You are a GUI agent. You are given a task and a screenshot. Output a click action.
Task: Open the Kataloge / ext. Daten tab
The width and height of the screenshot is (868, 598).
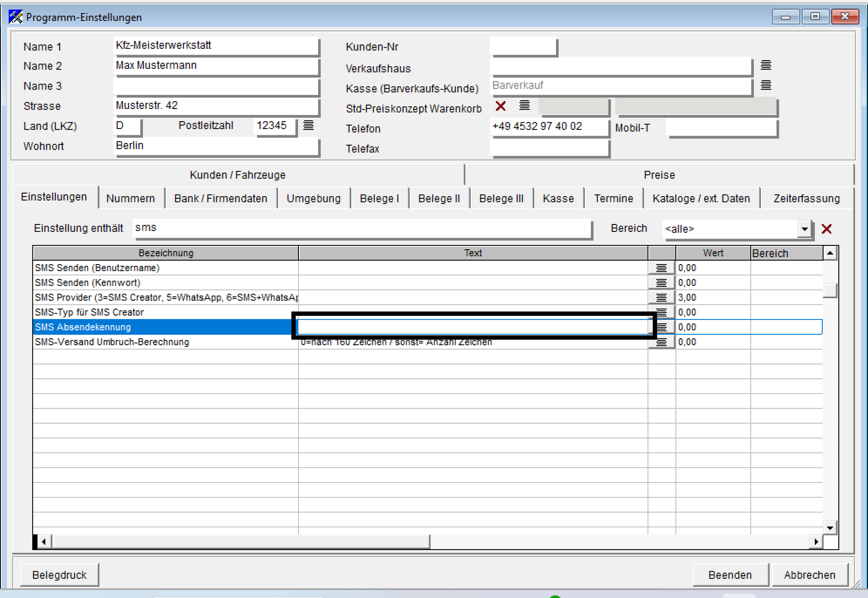click(x=701, y=198)
